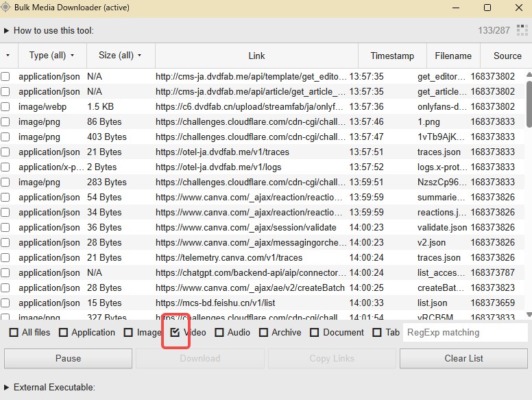The height and width of the screenshot is (400, 532).
Task: Click the otel-ja.dvdfab.me/v1/logs link cell
Action: [219, 167]
